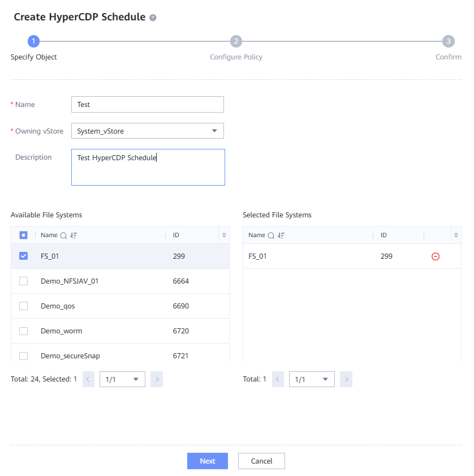This screenshot has width=474, height=476.
Task: Check the Demo_NFSJAV_01 checkbox
Action: pyautogui.click(x=23, y=281)
